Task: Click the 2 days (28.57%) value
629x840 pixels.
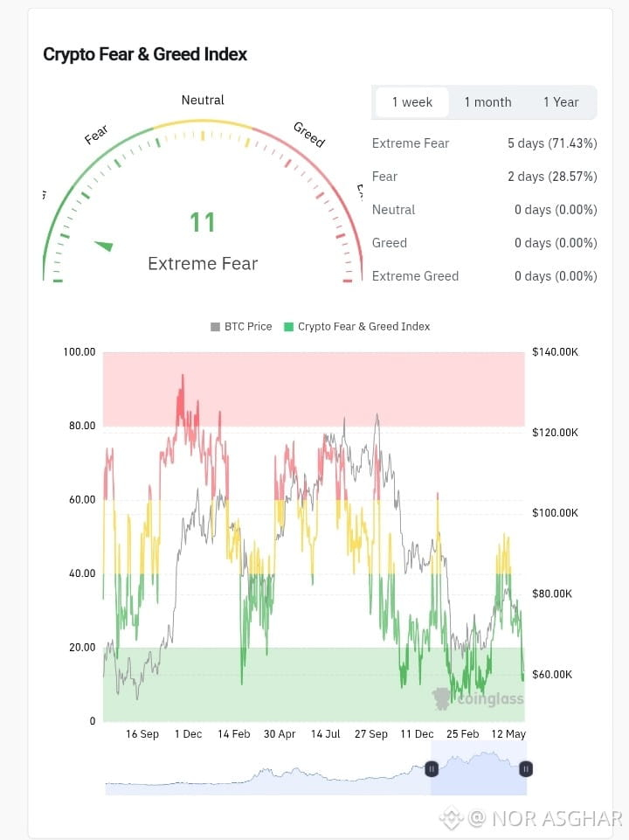Action: point(552,177)
